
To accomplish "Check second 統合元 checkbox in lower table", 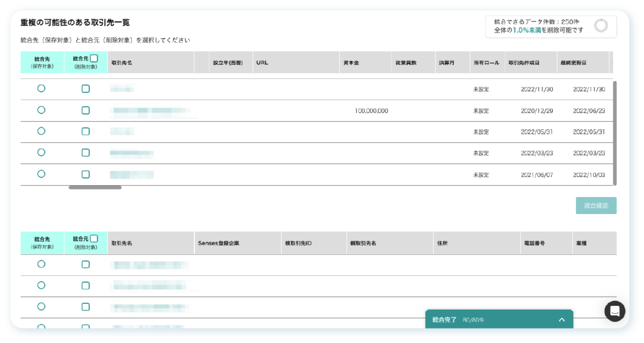I will tap(85, 286).
